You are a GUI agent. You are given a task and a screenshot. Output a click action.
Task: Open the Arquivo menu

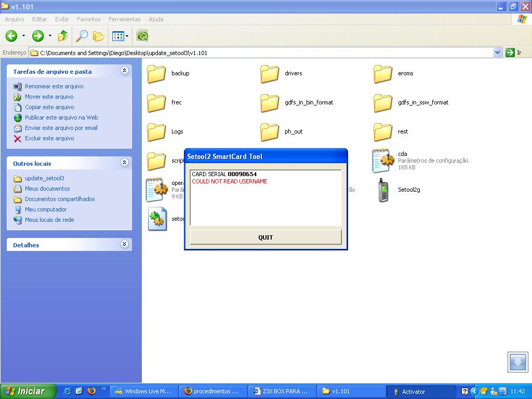[x=14, y=19]
